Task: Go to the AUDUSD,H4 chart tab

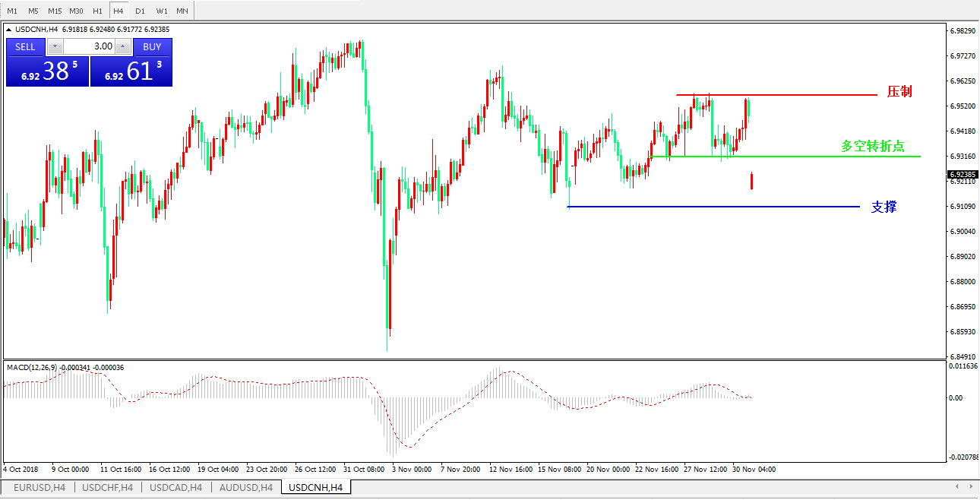Action: coord(245,487)
